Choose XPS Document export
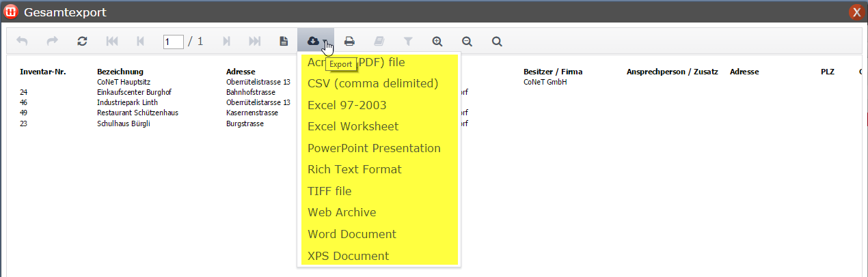Viewport: 868px width, 277px height. point(380,256)
